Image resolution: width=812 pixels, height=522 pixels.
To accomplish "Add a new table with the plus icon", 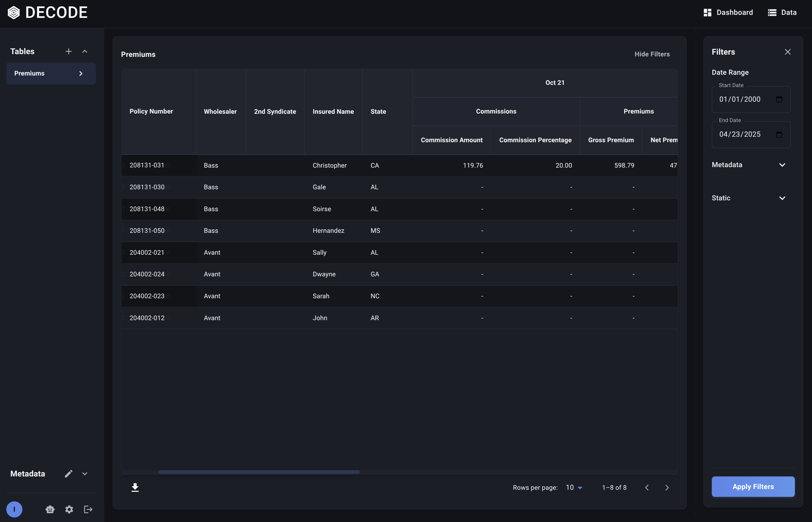I will click(68, 51).
